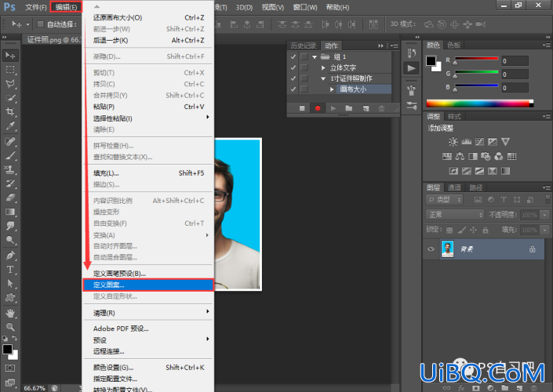Screen dimensions: 553x392
Task: Click the Levels adjustment icon
Action: 466,142
